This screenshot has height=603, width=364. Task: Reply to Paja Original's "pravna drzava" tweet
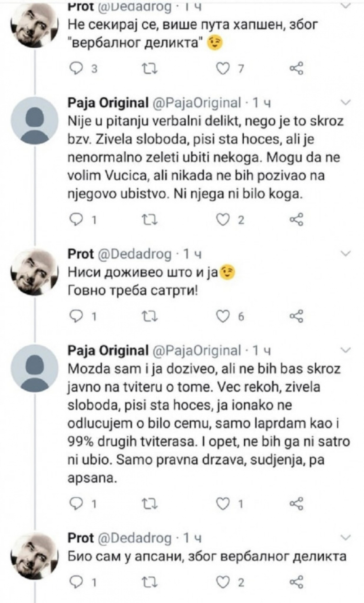(76, 504)
